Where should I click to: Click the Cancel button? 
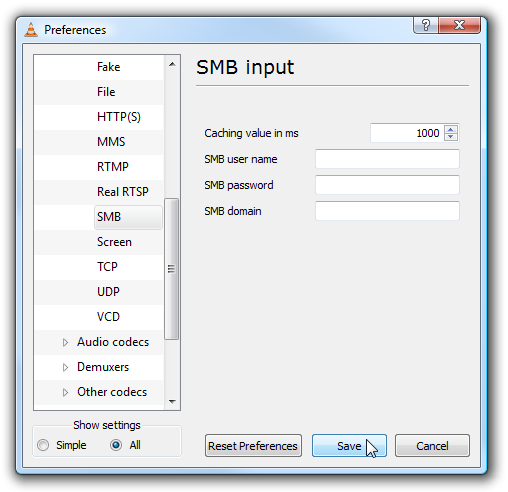[432, 445]
